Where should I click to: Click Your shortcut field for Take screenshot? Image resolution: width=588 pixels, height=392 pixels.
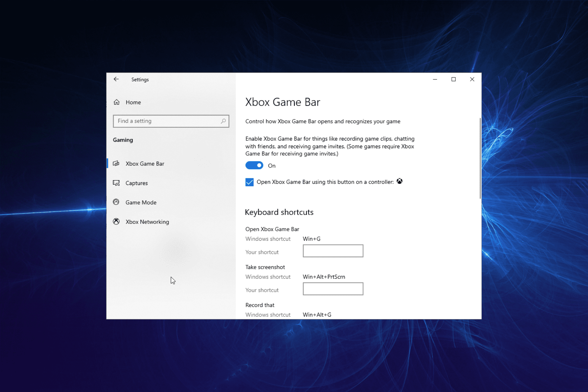pos(333,289)
